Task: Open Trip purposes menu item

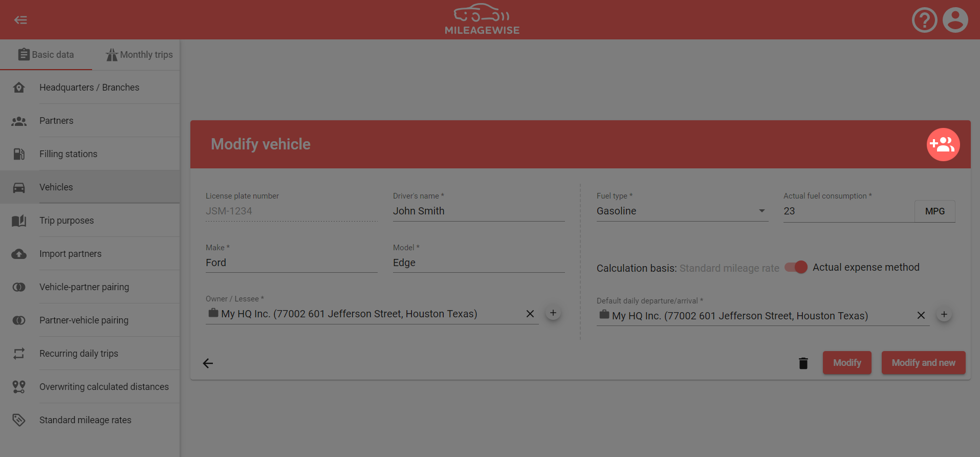Action: [90, 221]
